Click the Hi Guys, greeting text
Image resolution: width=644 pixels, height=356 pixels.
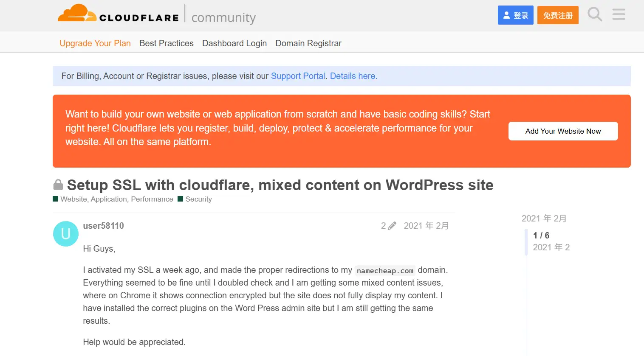pyautogui.click(x=99, y=249)
